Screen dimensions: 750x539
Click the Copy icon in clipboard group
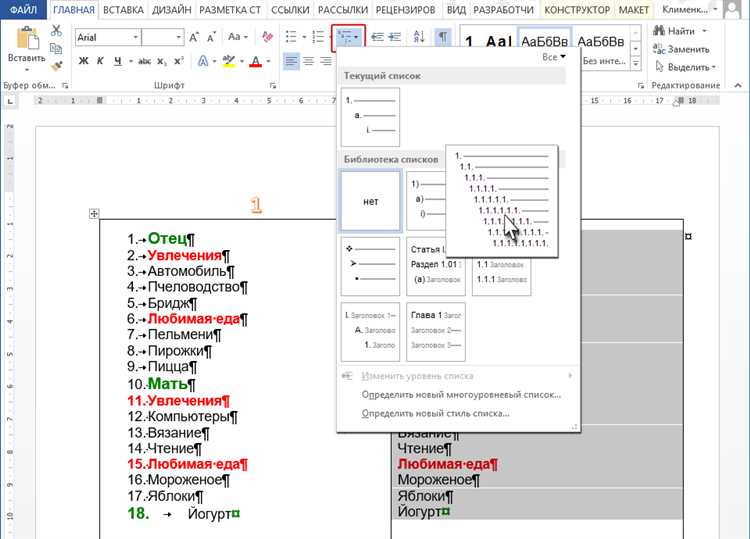pos(56,48)
